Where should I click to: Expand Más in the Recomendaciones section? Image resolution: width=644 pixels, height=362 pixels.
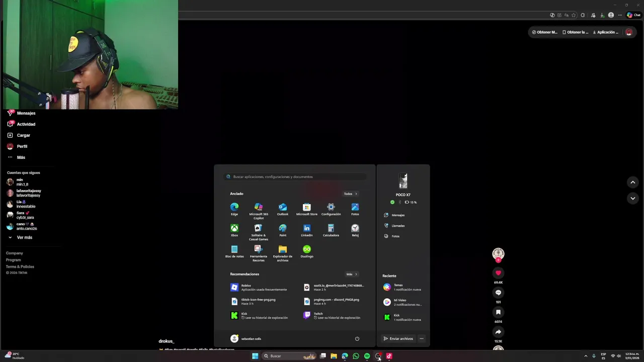pos(352,274)
